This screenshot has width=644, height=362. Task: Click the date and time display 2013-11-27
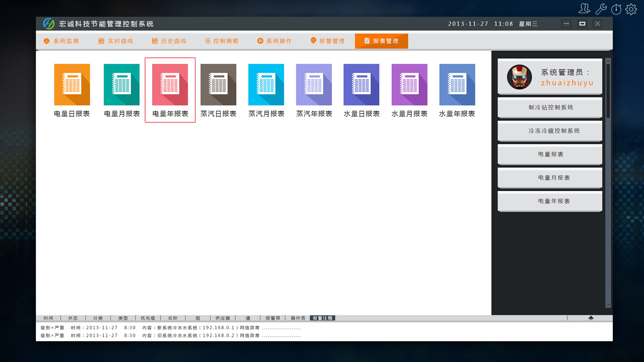click(x=493, y=24)
